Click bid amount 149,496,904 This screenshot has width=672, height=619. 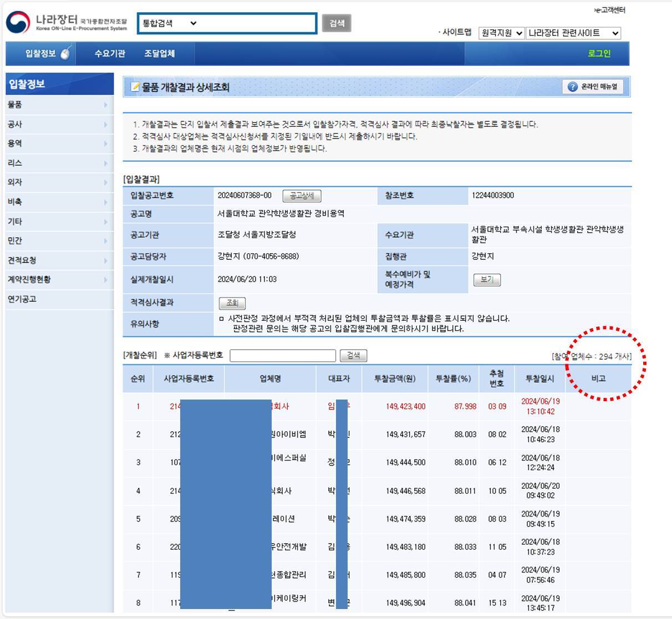(406, 602)
